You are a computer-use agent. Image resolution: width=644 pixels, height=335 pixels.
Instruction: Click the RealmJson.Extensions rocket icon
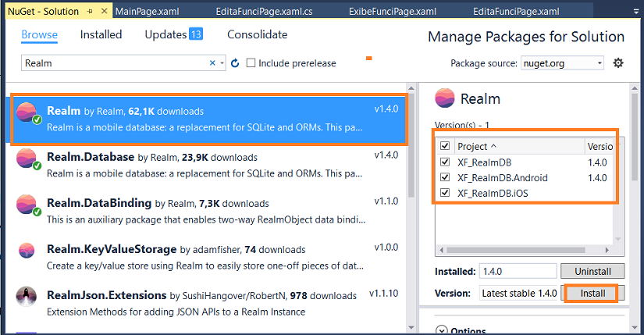(x=27, y=297)
